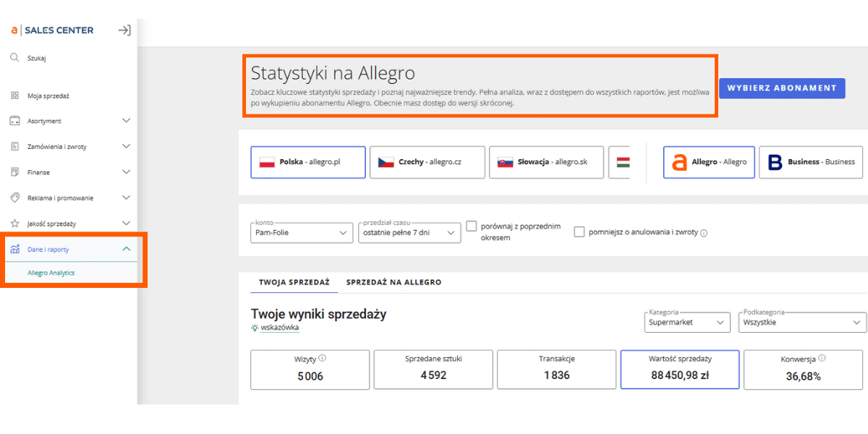Open the przedział czasu dropdown
This screenshot has width=868, height=434.
click(409, 232)
